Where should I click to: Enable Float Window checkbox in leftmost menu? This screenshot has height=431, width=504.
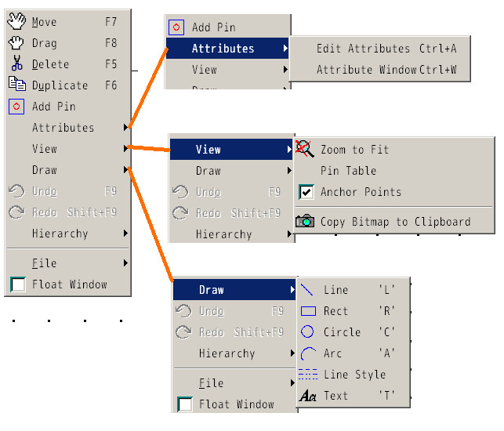point(17,284)
